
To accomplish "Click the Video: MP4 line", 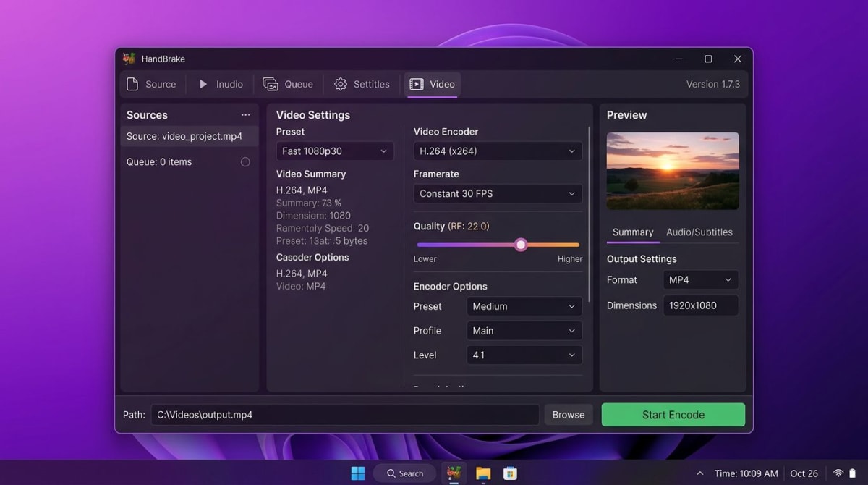I will point(301,286).
